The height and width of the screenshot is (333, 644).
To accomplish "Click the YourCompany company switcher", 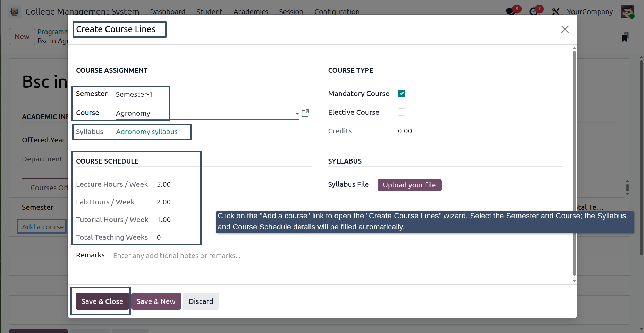I will pos(590,11).
